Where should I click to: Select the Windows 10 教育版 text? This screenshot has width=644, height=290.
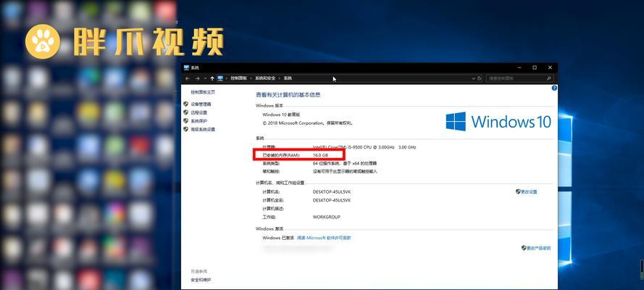tap(281, 115)
